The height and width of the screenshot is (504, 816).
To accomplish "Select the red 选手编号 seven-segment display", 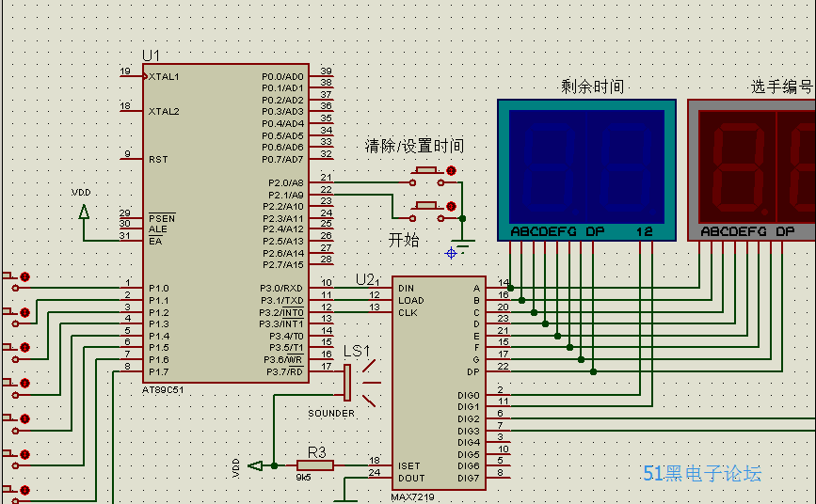I will point(751,170).
